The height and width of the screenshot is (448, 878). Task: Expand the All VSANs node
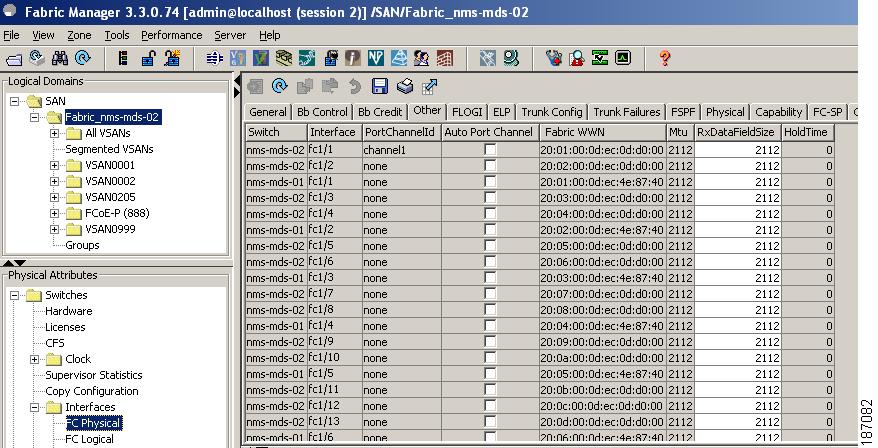pos(54,133)
